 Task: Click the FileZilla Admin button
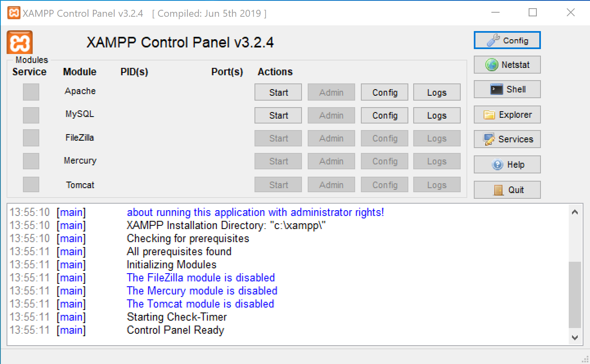(x=331, y=138)
